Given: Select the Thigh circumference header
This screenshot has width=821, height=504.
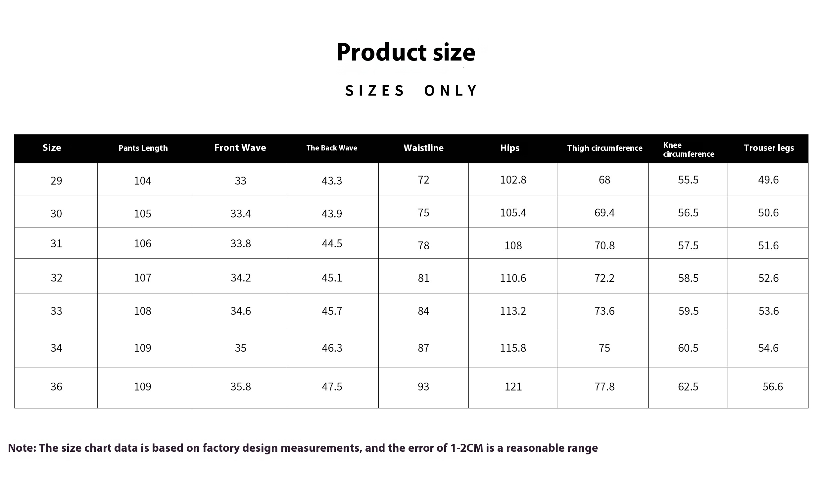Looking at the screenshot, I should click(x=605, y=148).
